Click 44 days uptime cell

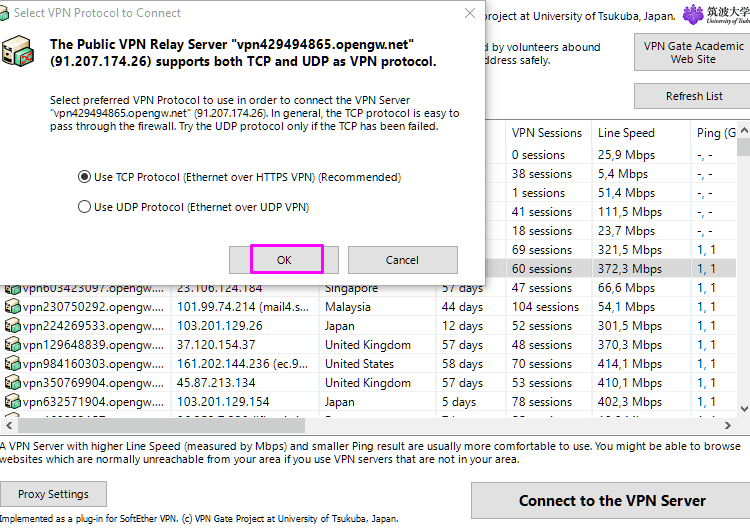pyautogui.click(x=462, y=307)
